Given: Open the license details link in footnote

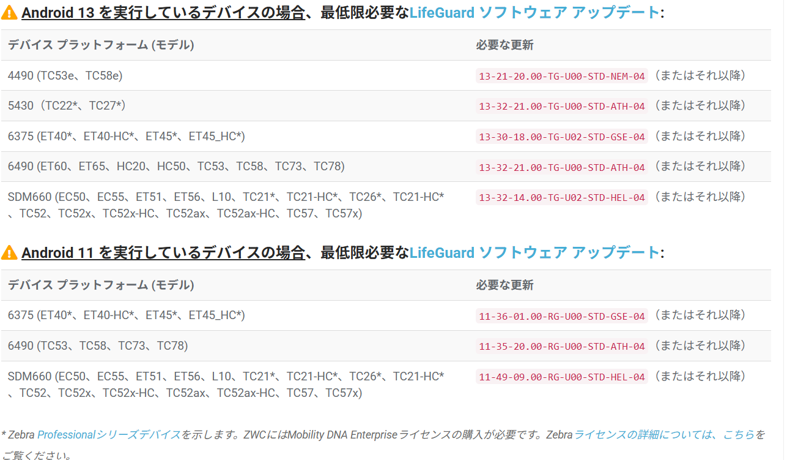Looking at the screenshot, I should pyautogui.click(x=664, y=434).
